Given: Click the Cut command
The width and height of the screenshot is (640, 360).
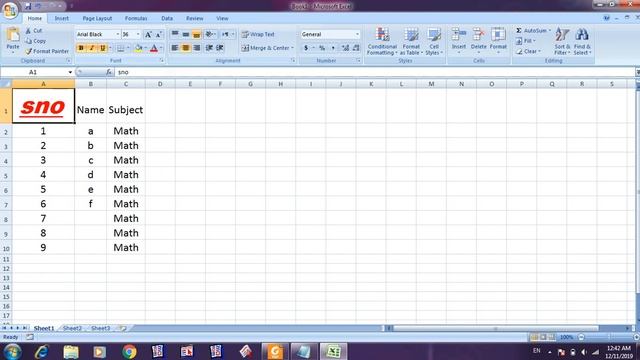Looking at the screenshot, I should 34,31.
